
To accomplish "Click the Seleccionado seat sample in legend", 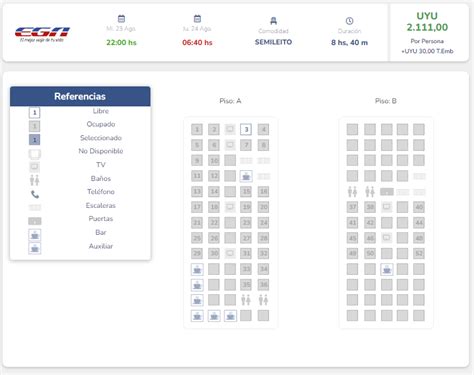I will coord(35,139).
